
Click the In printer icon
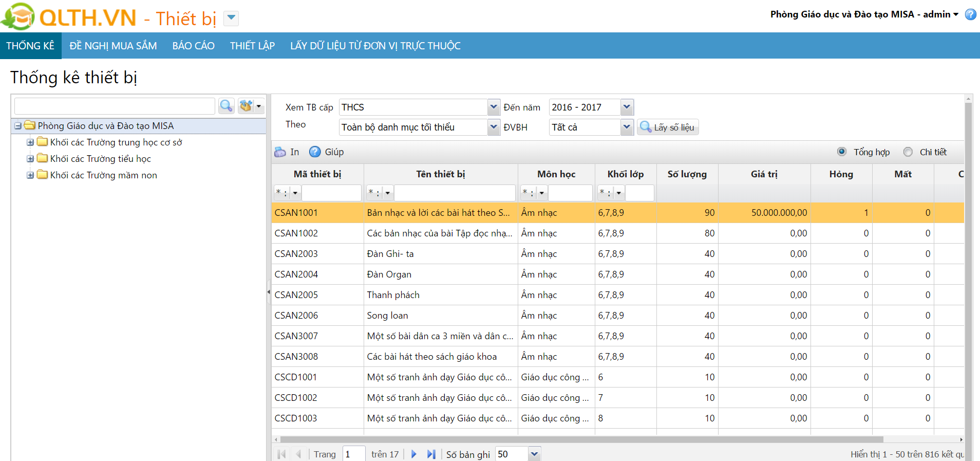[280, 152]
